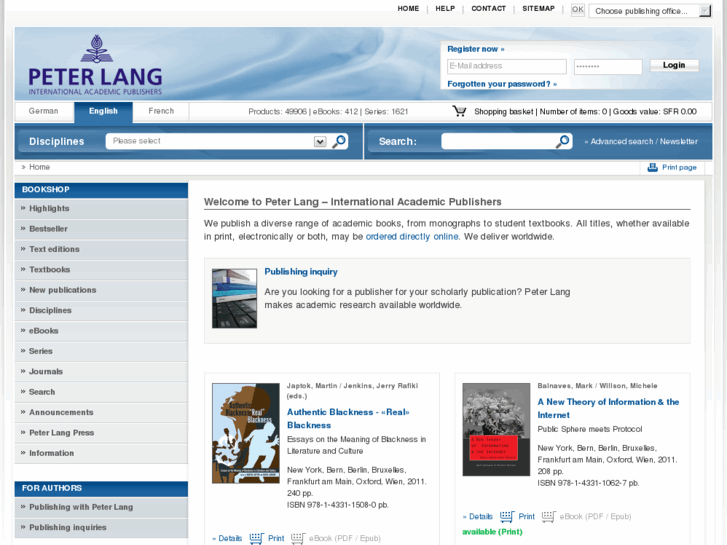Click the 'ordered directly online' link
This screenshot has width=727, height=545.
coord(412,237)
